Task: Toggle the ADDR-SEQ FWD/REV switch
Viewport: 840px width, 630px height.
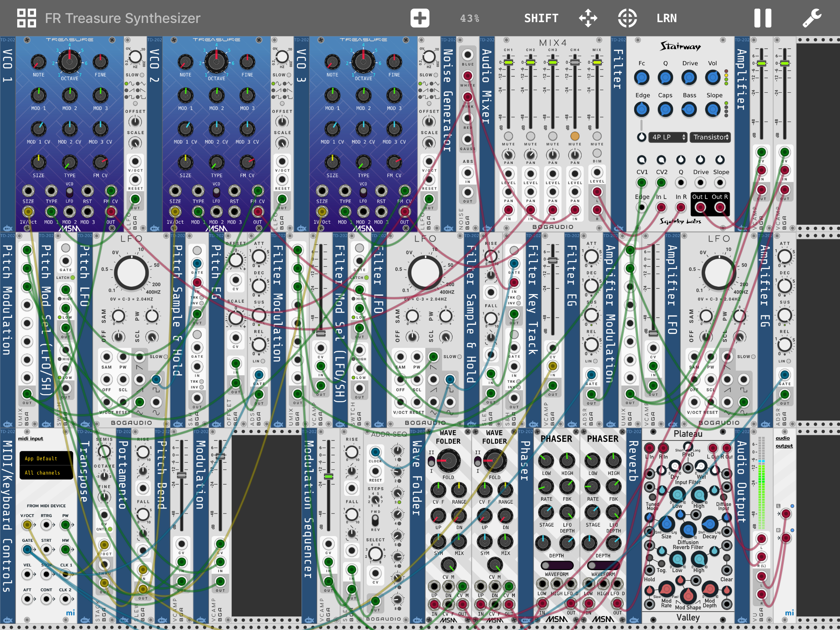Action: pyautogui.click(x=375, y=520)
